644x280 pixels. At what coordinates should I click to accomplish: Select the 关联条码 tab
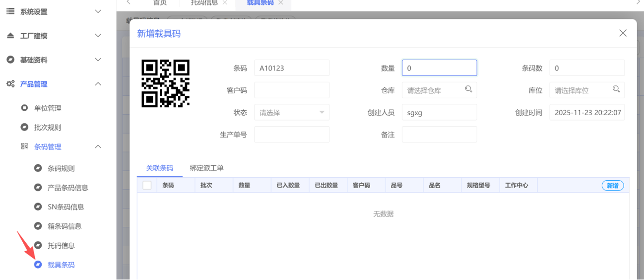point(160,168)
